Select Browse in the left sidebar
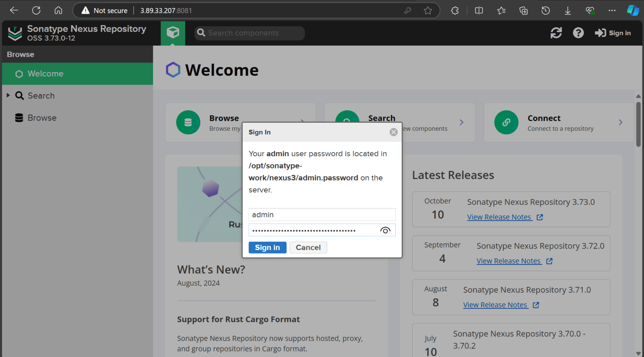The image size is (644, 357). click(42, 118)
